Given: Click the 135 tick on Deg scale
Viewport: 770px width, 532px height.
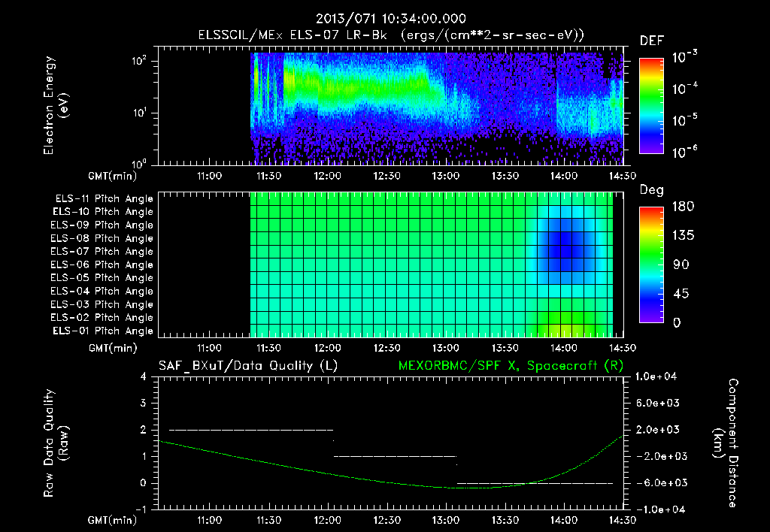Looking at the screenshot, I should tap(683, 236).
